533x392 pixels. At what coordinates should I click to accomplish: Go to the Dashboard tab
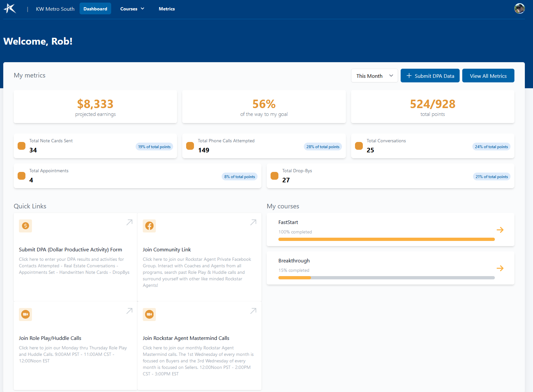click(95, 9)
